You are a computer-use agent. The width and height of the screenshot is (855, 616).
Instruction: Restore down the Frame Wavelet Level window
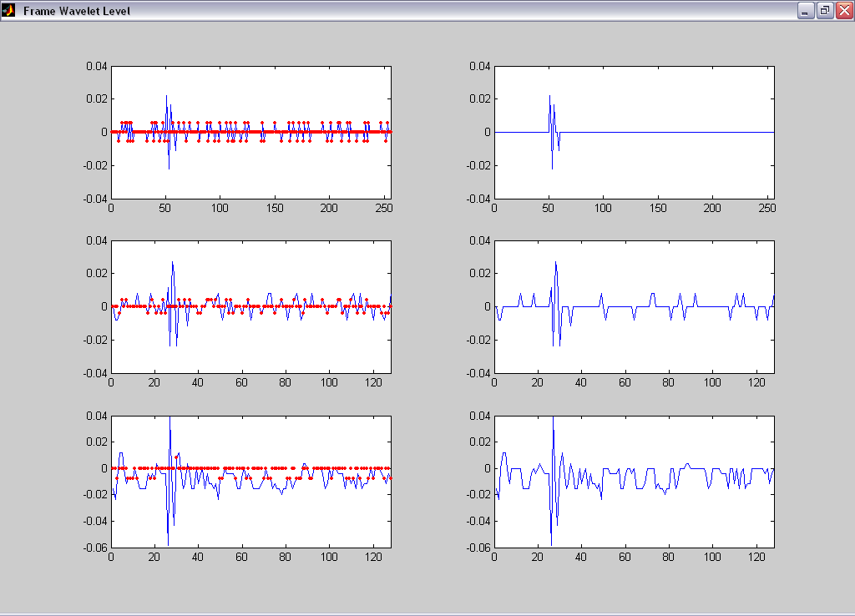(825, 10)
